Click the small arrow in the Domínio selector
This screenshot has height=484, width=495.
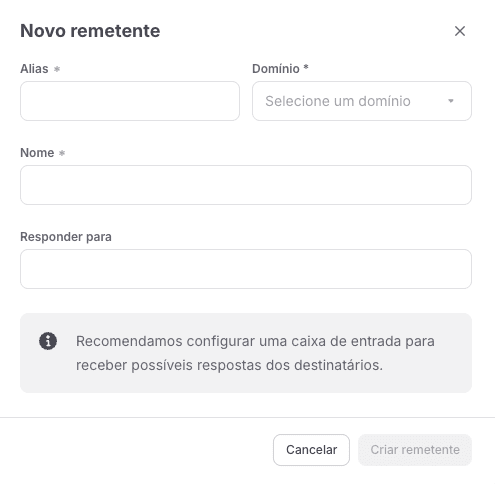[451, 101]
